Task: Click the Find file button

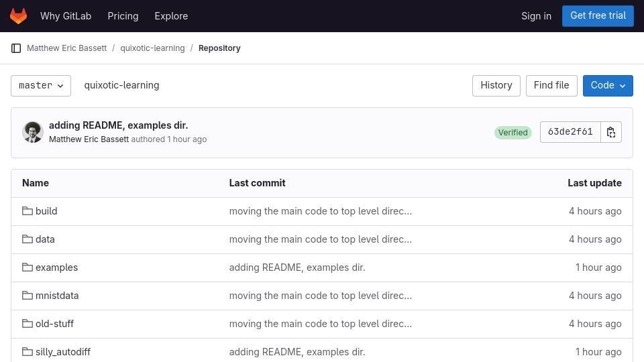Action: click(551, 86)
